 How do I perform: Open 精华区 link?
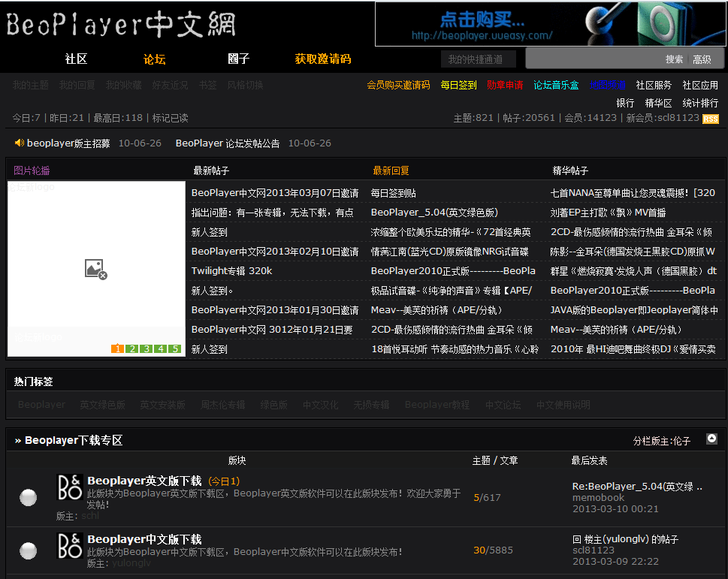click(x=658, y=103)
